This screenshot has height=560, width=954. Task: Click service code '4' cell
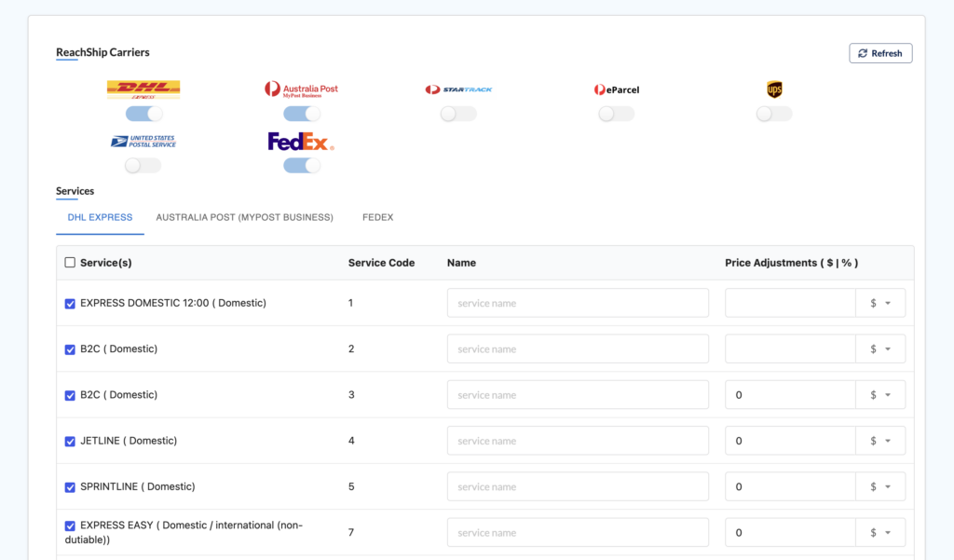coord(351,441)
